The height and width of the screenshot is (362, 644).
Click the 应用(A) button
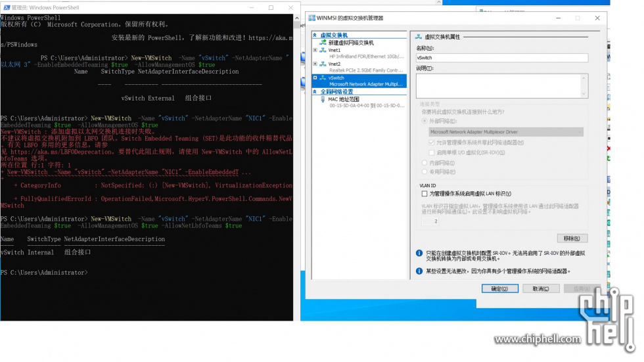582,288
